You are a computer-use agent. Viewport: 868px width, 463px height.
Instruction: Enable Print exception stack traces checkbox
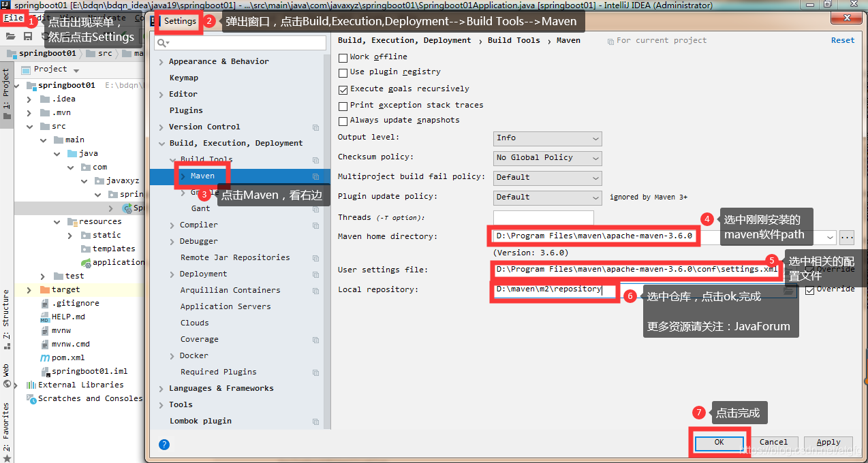[343, 106]
